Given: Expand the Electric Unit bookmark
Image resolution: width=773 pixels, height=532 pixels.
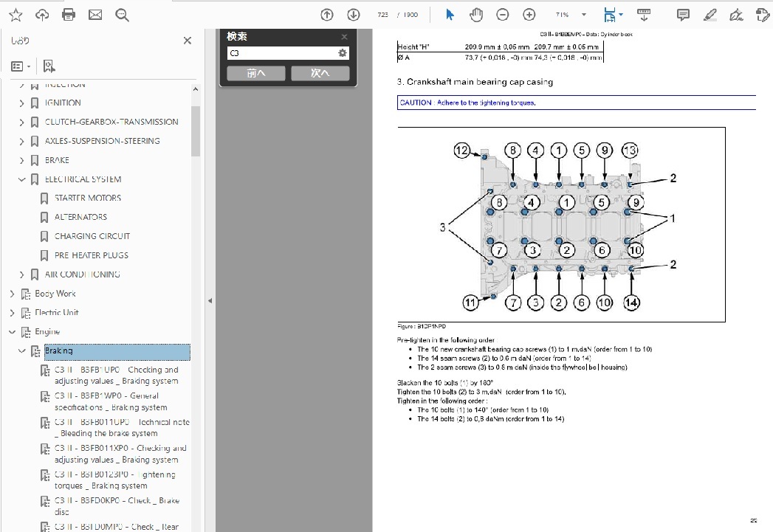Looking at the screenshot, I should [x=13, y=313].
